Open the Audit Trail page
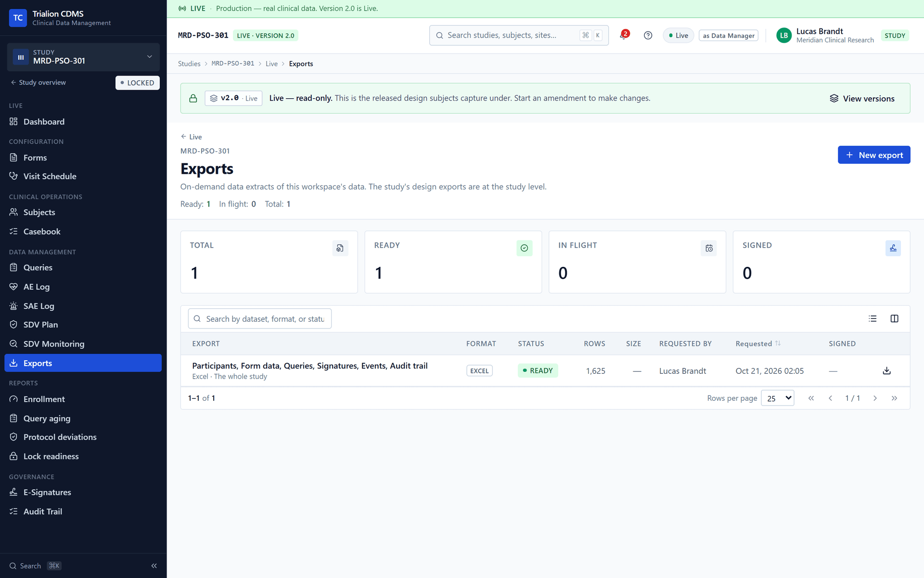The width and height of the screenshot is (924, 578). tap(83, 511)
